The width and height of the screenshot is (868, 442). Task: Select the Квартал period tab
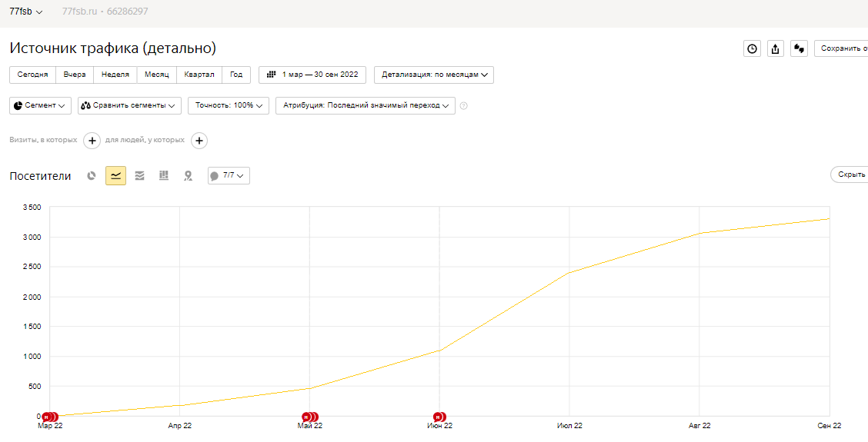coord(199,75)
